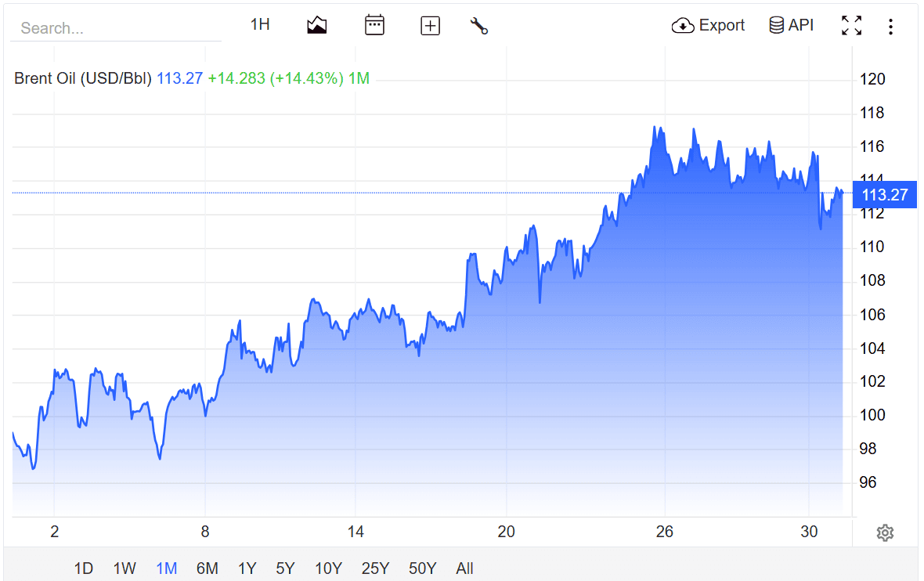Open the calendar date range icon
924x581 pixels.
(x=374, y=25)
